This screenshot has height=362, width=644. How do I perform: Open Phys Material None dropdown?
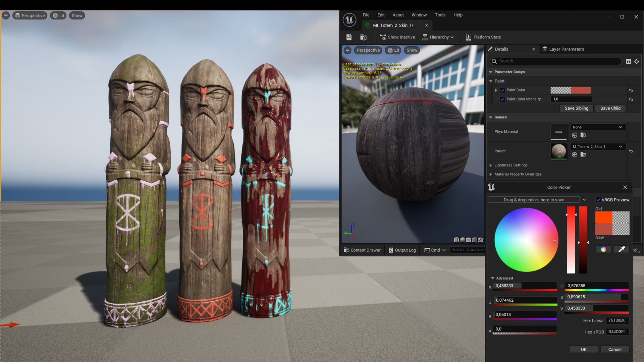[x=598, y=127]
